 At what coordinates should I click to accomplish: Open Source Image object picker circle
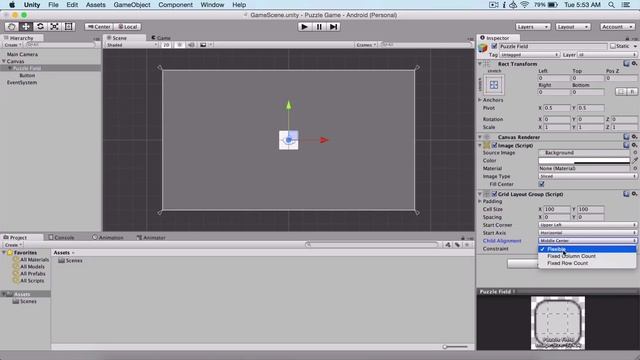tap(635, 153)
